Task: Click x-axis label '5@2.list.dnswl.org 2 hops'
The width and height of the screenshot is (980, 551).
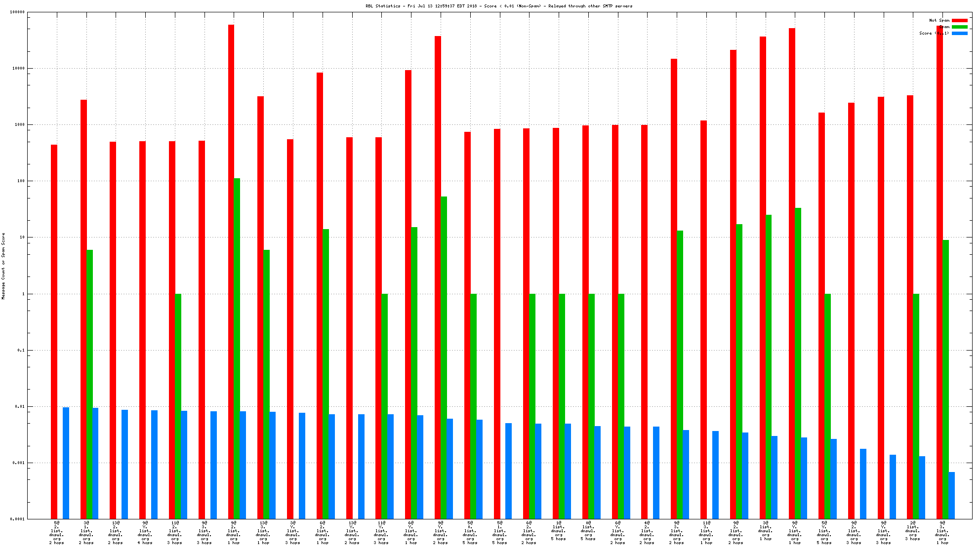Action: coord(57,532)
